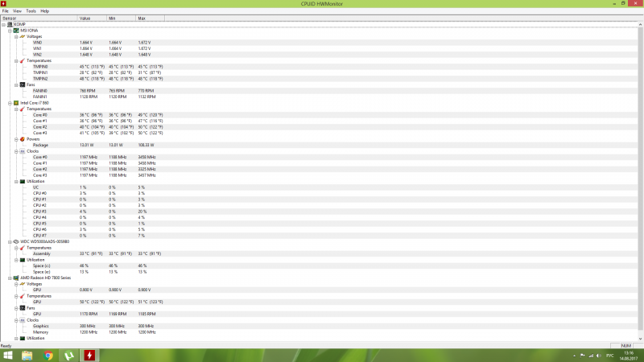The width and height of the screenshot is (644, 362).
Task: Collapse the Temperatures group under MSI IONA
Action: click(16, 61)
